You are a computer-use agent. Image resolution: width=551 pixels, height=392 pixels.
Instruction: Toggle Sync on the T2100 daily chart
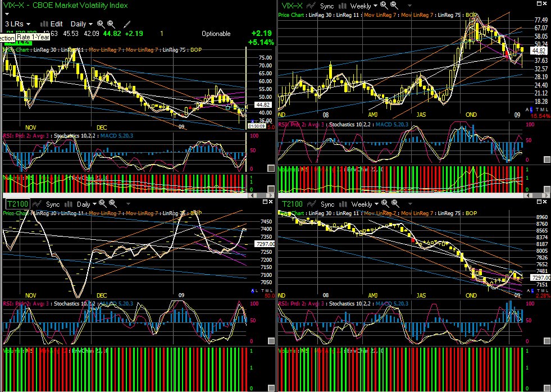53,204
